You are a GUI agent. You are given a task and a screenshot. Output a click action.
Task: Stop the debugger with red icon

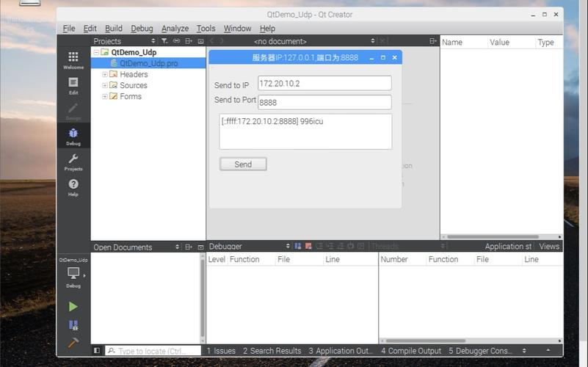click(308, 246)
